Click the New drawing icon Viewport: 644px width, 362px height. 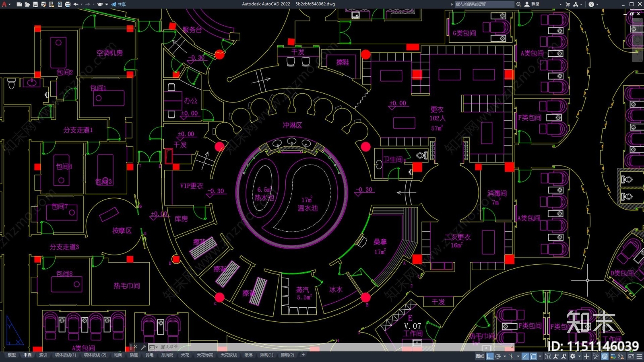pyautogui.click(x=19, y=4)
